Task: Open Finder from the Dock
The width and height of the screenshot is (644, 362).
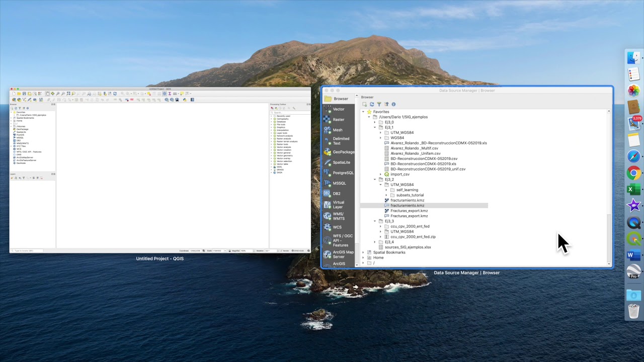Action: [633, 58]
